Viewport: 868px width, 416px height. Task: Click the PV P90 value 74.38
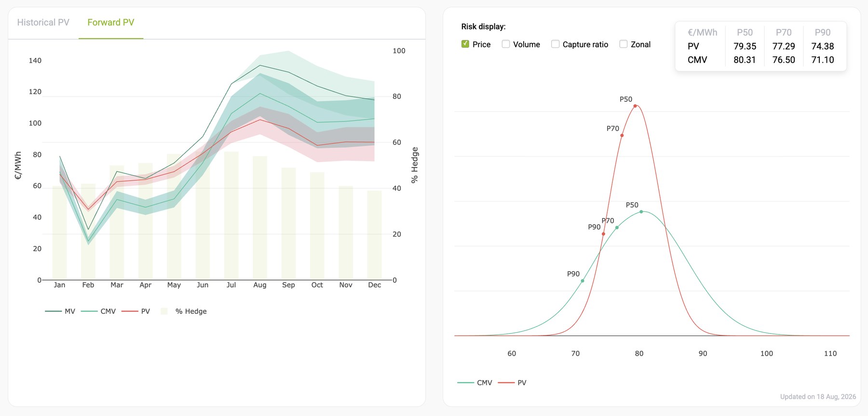point(823,46)
